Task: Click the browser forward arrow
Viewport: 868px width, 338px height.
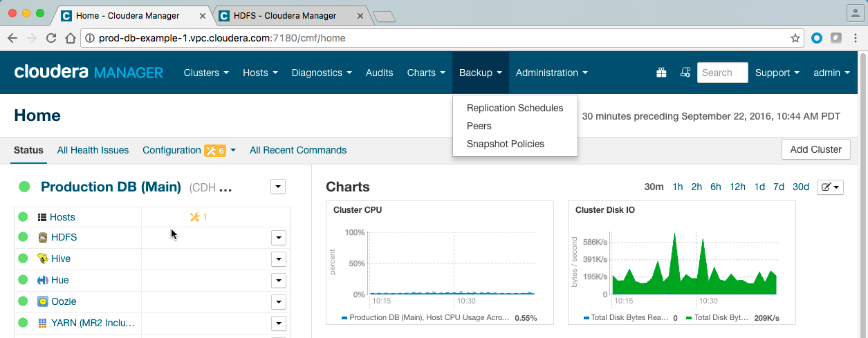Action: pos(32,38)
